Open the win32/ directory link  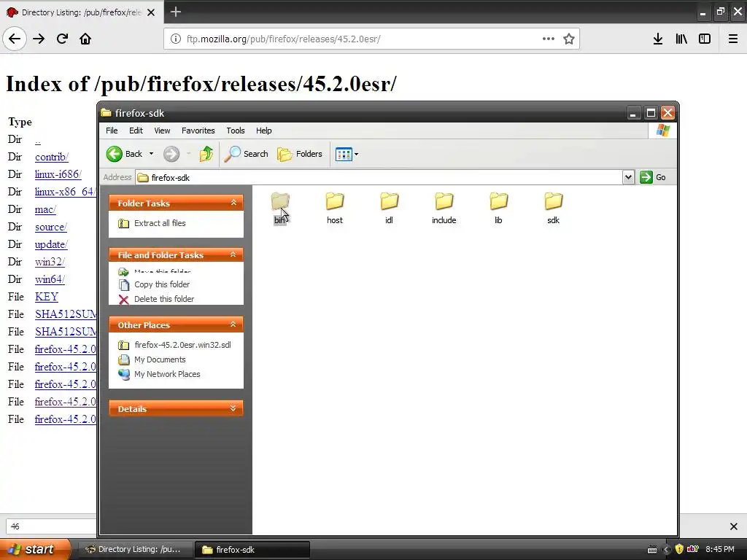50,262
